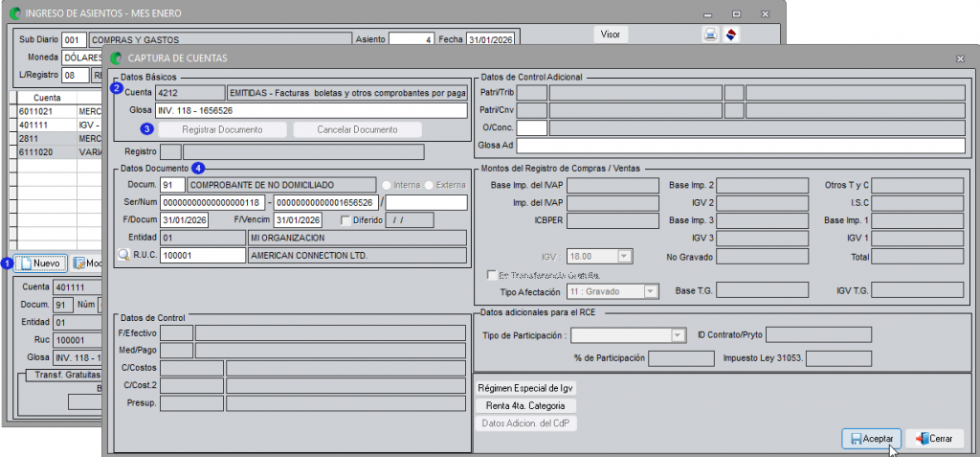
Task: Toggle the Diferido checkbox
Action: pyautogui.click(x=345, y=220)
